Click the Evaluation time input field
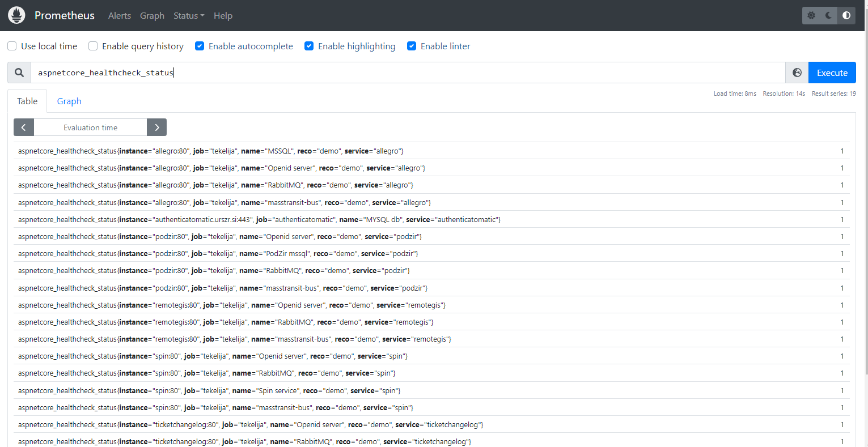The height and width of the screenshot is (447, 868). tap(90, 127)
